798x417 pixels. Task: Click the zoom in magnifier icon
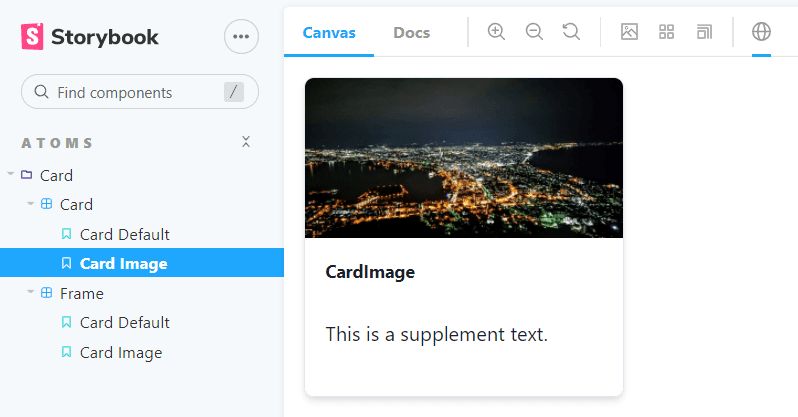tap(496, 32)
